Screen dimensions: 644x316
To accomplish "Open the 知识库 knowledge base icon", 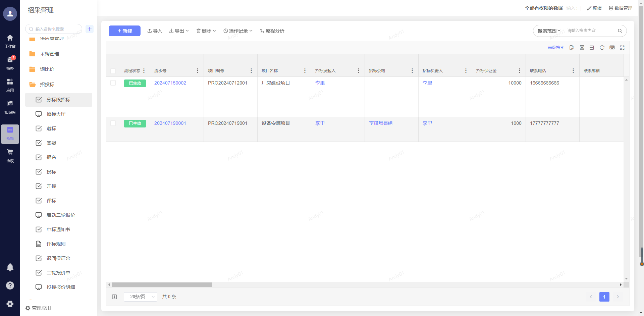I will coord(10,107).
